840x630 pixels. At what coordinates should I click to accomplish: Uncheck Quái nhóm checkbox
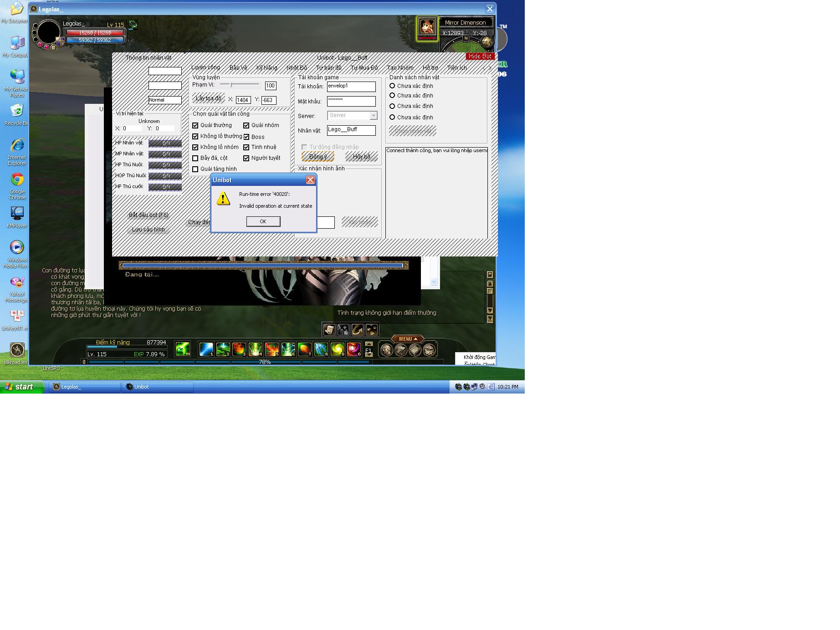[246, 125]
